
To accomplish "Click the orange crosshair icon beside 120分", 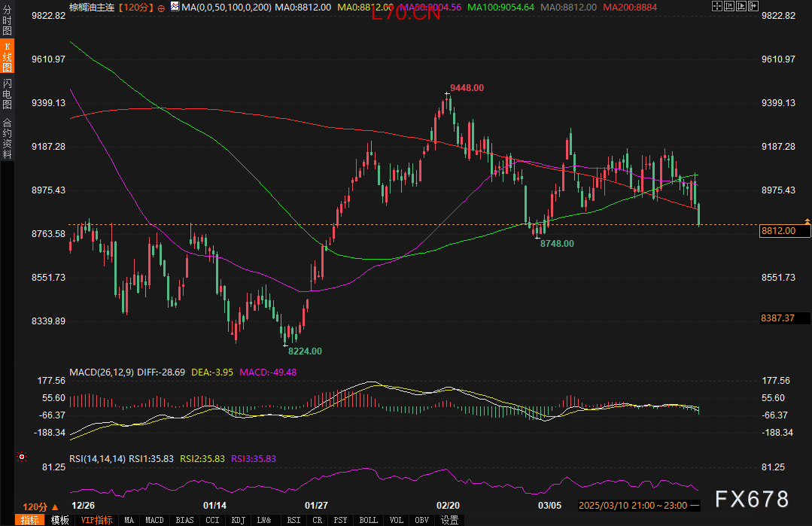I will (x=161, y=8).
